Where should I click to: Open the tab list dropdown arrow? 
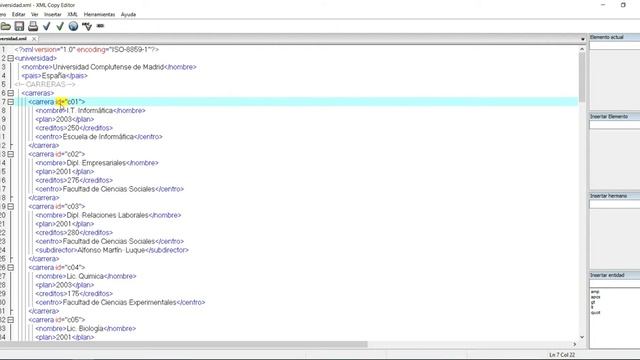coord(582,39)
